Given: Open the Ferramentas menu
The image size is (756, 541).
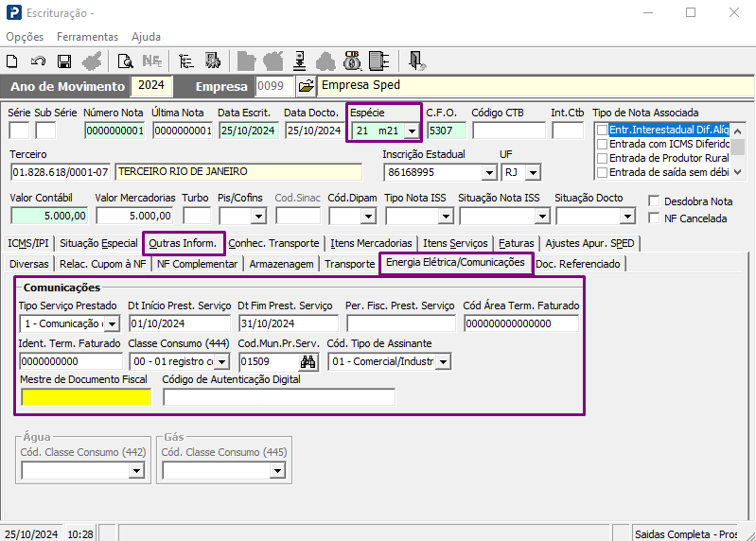Looking at the screenshot, I should (x=87, y=37).
